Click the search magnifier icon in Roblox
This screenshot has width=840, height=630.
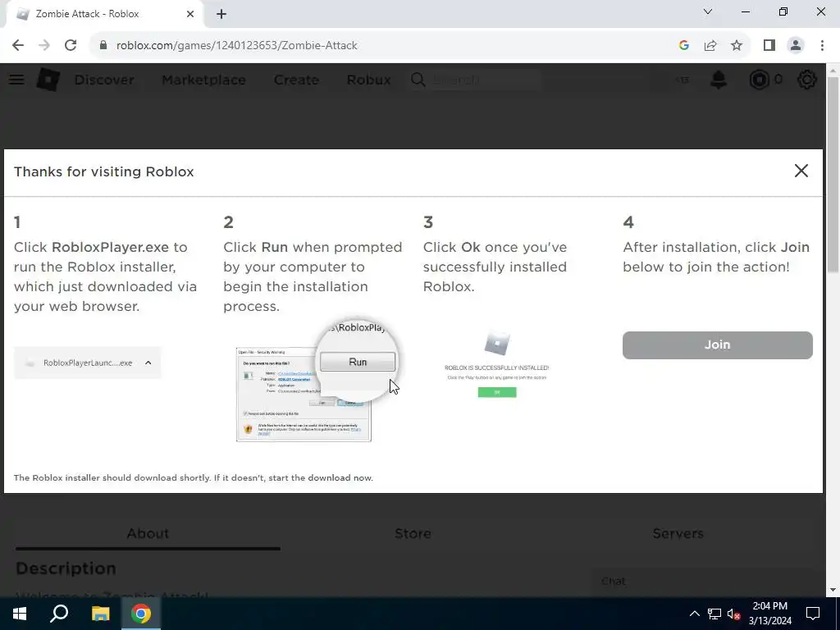click(x=418, y=80)
